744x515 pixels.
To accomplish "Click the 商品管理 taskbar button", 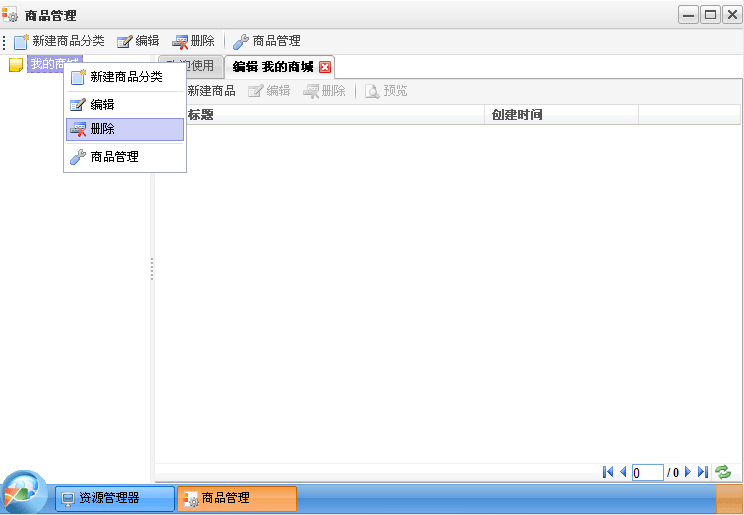I will click(x=237, y=498).
